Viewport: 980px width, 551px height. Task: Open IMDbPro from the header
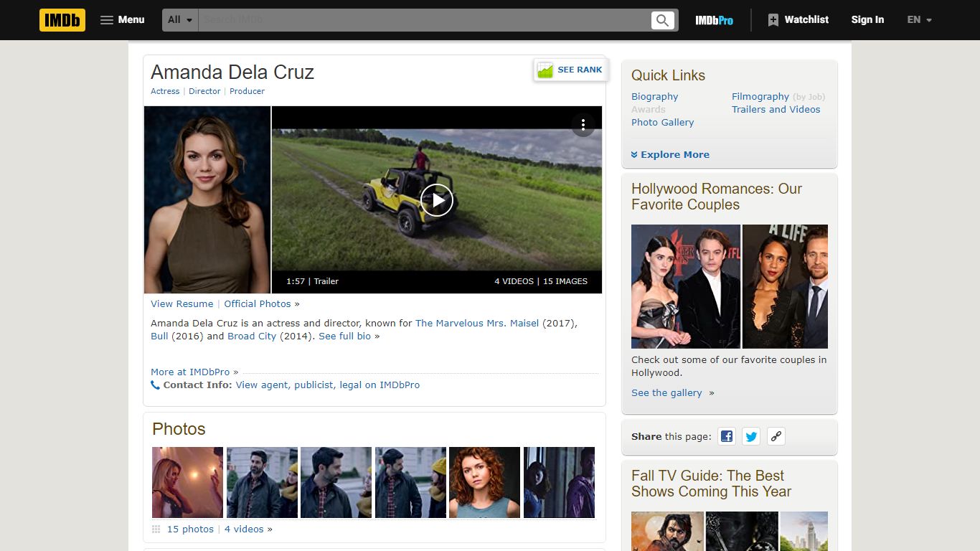tap(714, 20)
